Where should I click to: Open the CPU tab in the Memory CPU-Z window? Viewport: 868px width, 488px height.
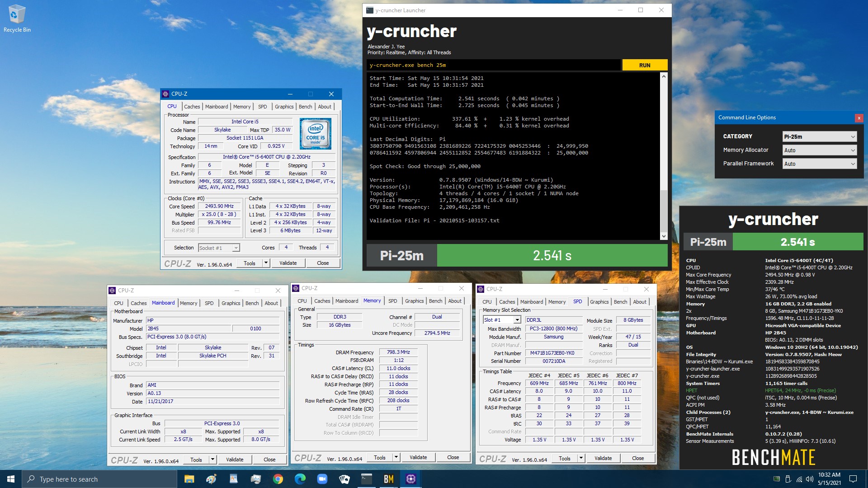pyautogui.click(x=302, y=301)
